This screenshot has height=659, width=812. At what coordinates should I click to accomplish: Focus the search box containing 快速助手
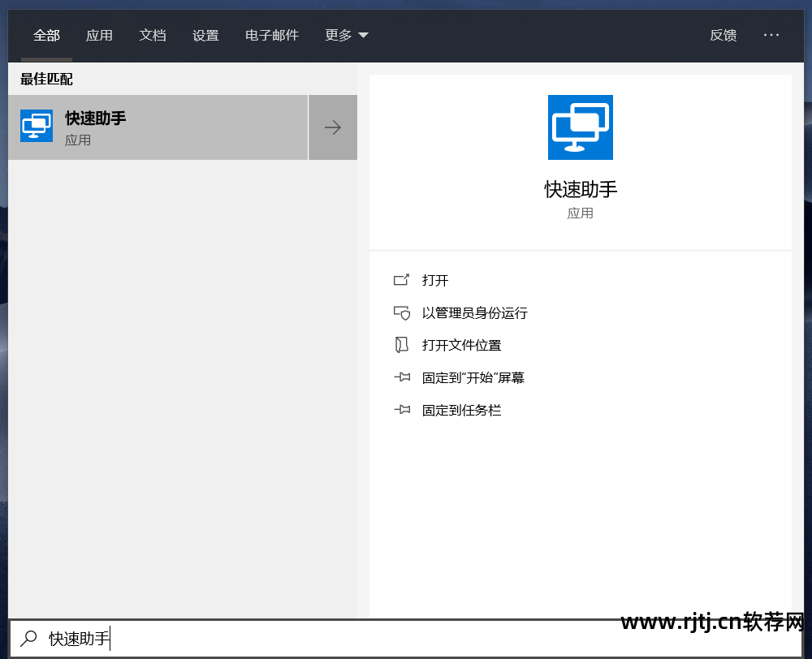(x=406, y=639)
